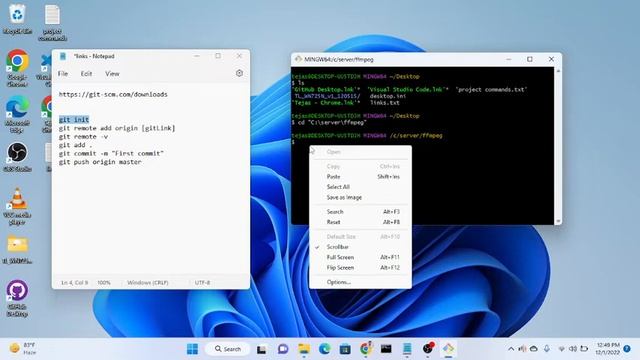
Task: Click the microphone icon in the system tray
Action: point(547,349)
